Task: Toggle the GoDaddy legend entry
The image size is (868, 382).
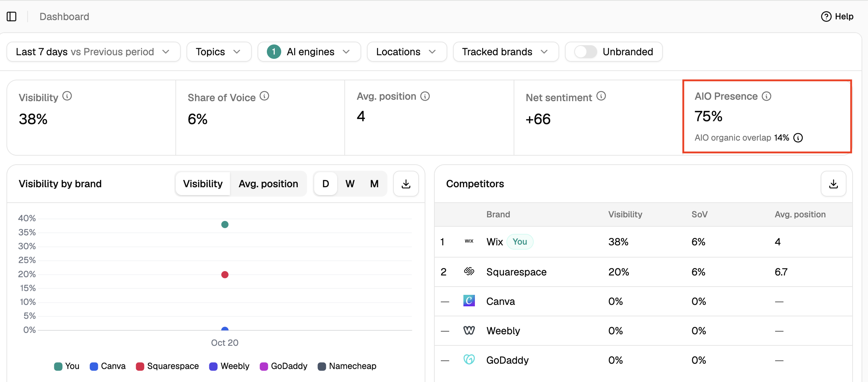Action: (284, 366)
